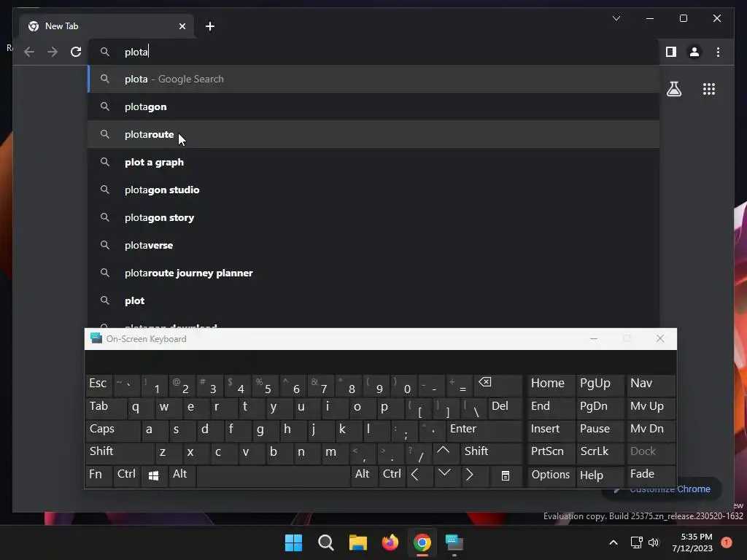747x560 pixels.
Task: Open the tab search chevron in Chrome
Action: 616,18
